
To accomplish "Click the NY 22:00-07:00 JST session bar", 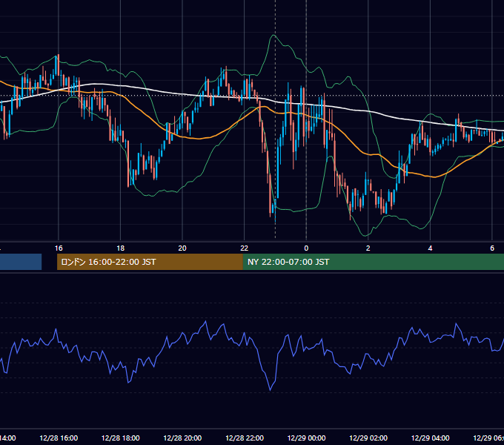I will (x=373, y=262).
